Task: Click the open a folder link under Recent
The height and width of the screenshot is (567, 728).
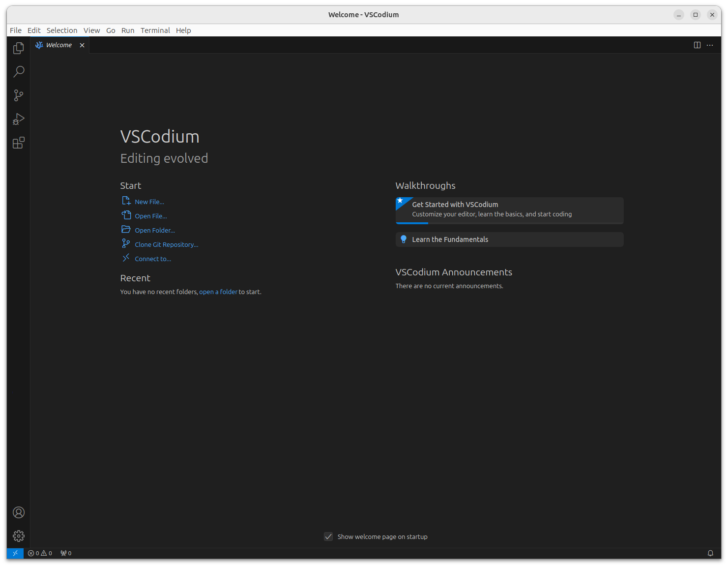Action: (218, 292)
